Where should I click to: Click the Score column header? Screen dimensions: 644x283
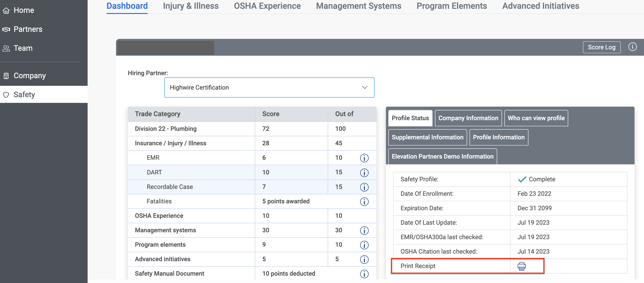(x=291, y=114)
